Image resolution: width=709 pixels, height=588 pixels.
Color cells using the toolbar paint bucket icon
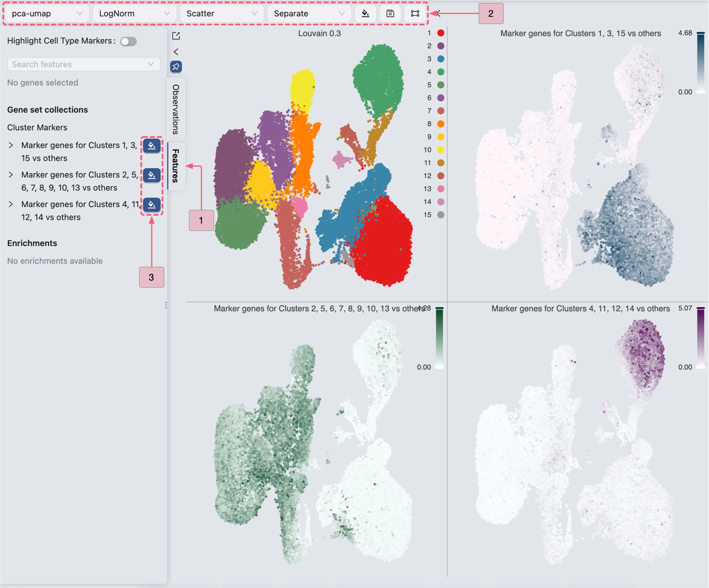click(x=366, y=14)
